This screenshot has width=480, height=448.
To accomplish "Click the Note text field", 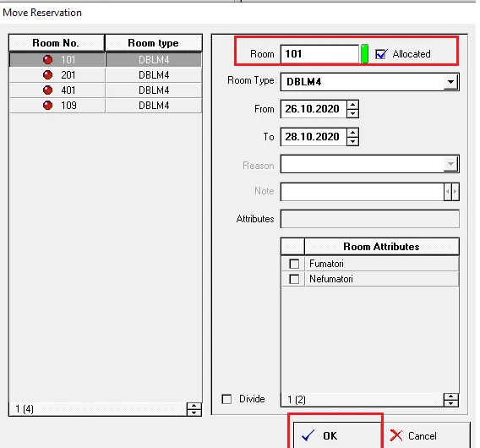I will tap(362, 192).
